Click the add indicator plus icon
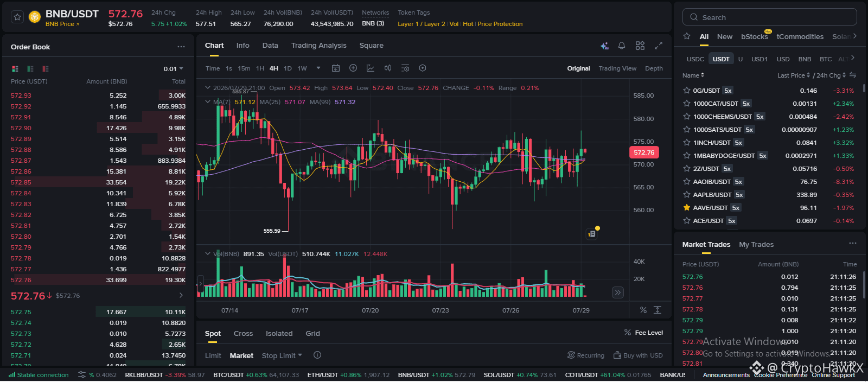Image resolution: width=868 pixels, height=382 pixels. pyautogui.click(x=353, y=68)
